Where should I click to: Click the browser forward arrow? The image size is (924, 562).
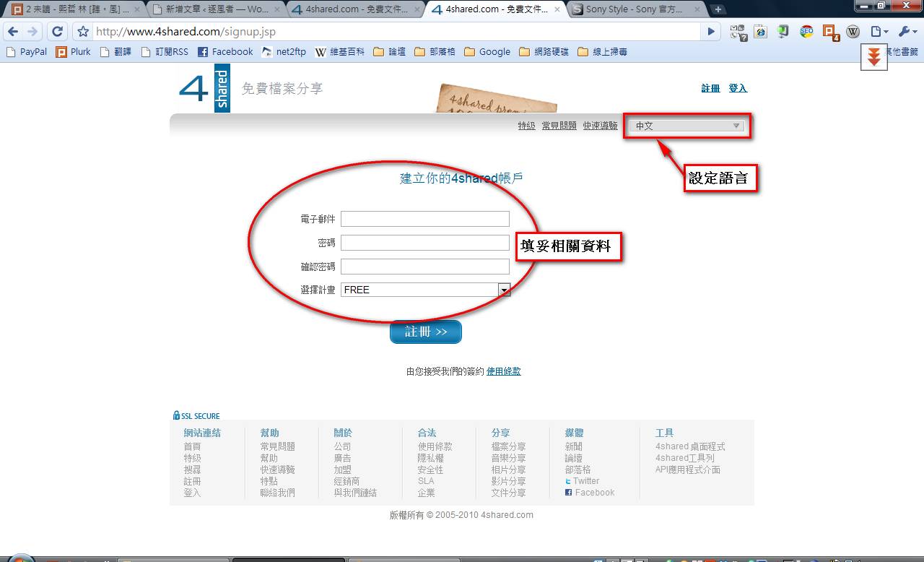[x=32, y=32]
